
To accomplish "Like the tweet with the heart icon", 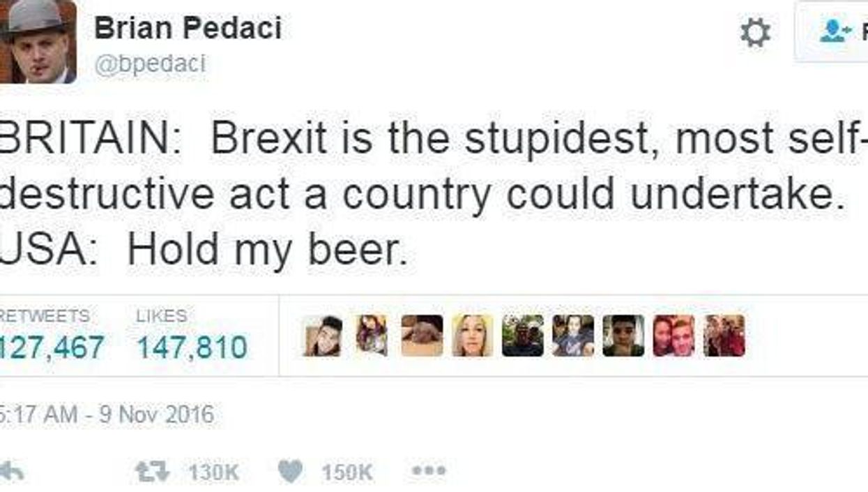I will [x=289, y=472].
